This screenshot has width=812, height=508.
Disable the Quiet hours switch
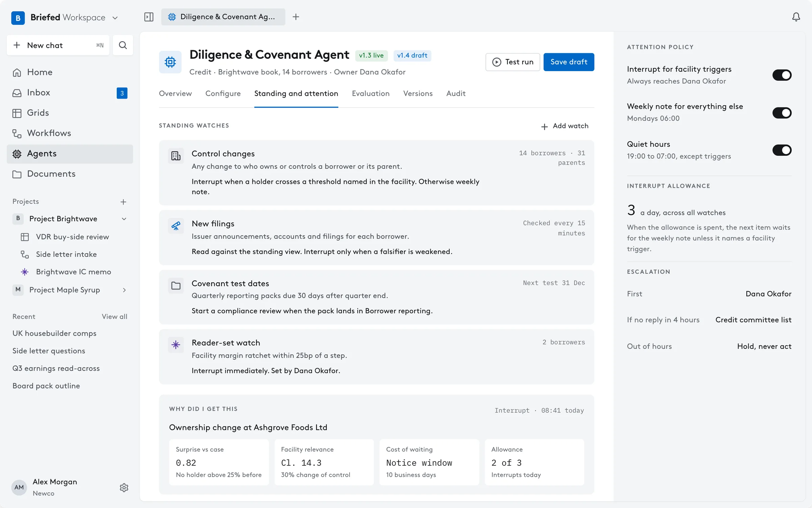[x=782, y=150]
